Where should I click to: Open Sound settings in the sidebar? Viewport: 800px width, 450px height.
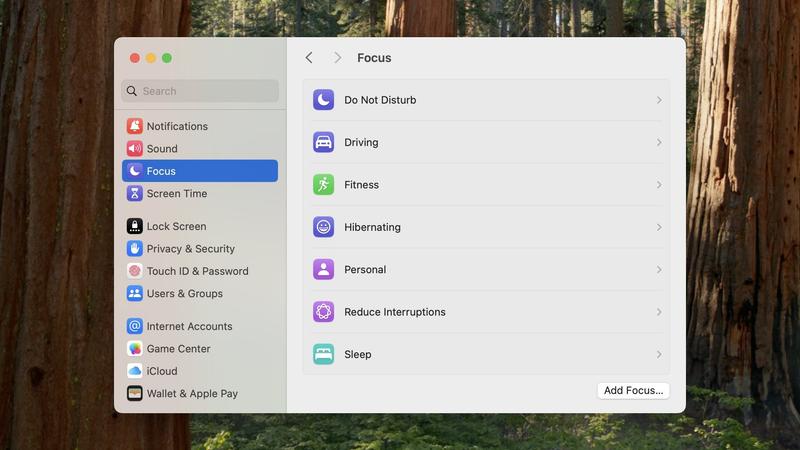coord(161,148)
